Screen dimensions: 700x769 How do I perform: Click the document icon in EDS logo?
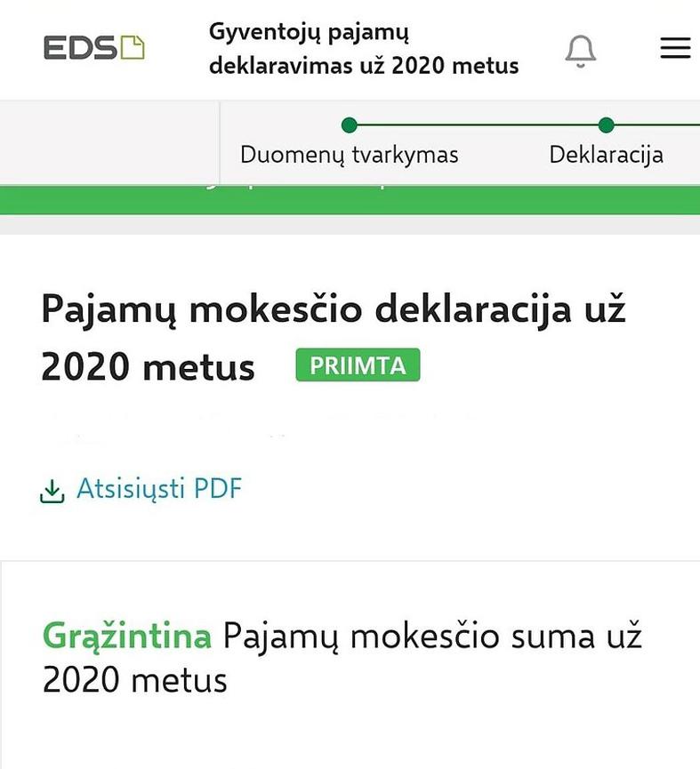tap(133, 48)
